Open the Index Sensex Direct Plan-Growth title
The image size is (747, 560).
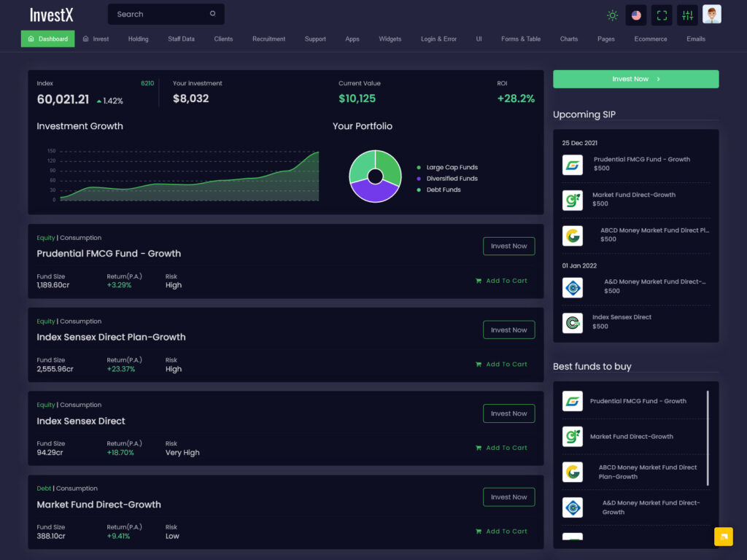pos(111,337)
